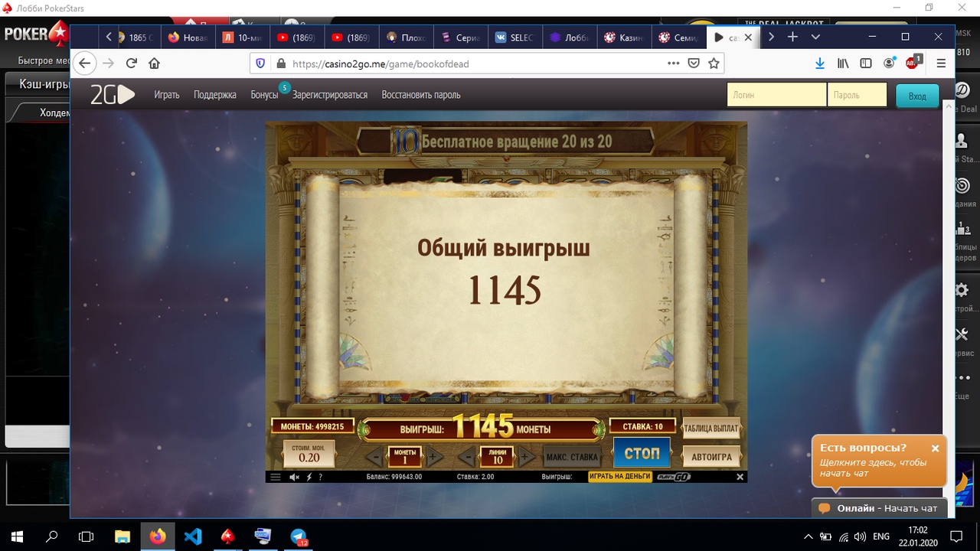Expand the list all tabs dropdown
Image resolution: width=980 pixels, height=551 pixels.
(815, 37)
